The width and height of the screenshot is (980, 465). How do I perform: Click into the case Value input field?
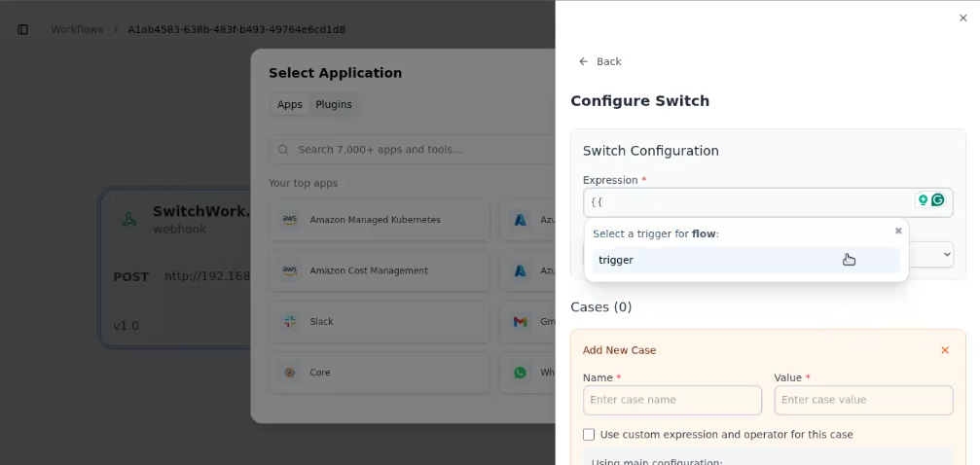862,400
